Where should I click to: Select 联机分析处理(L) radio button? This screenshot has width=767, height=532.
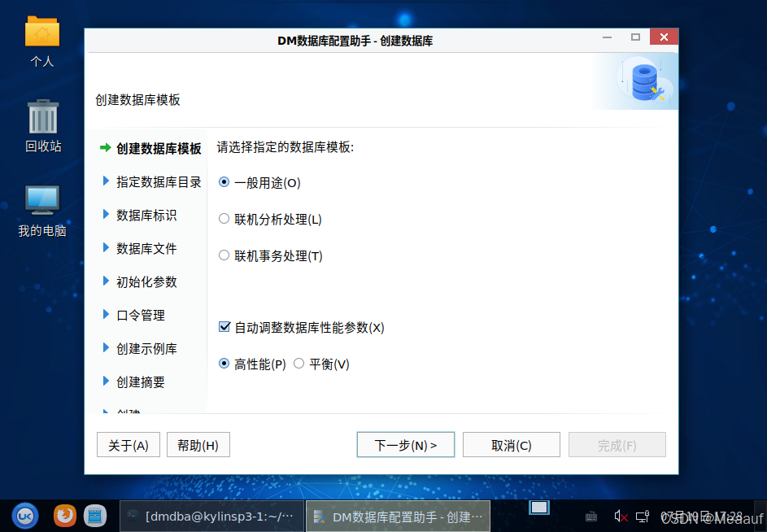[224, 219]
